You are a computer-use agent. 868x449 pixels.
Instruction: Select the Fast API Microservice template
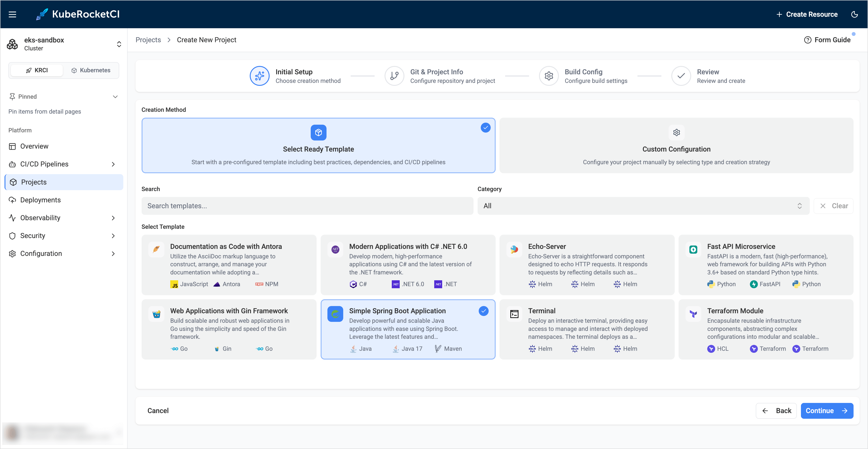coord(765,265)
